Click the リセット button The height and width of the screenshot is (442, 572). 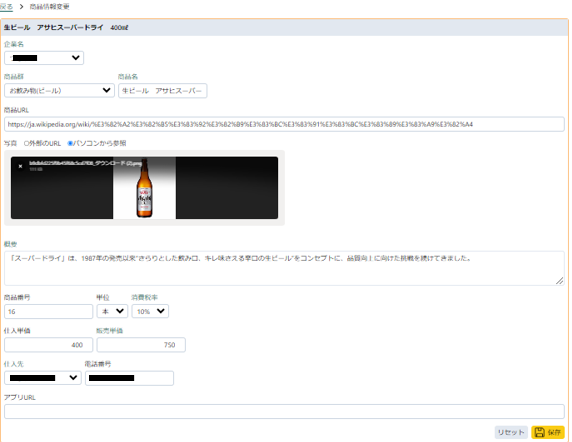(x=511, y=432)
